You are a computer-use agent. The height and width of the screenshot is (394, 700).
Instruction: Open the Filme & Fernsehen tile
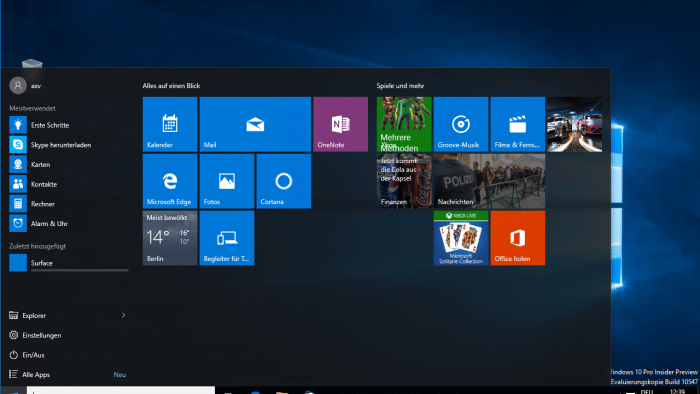click(517, 124)
